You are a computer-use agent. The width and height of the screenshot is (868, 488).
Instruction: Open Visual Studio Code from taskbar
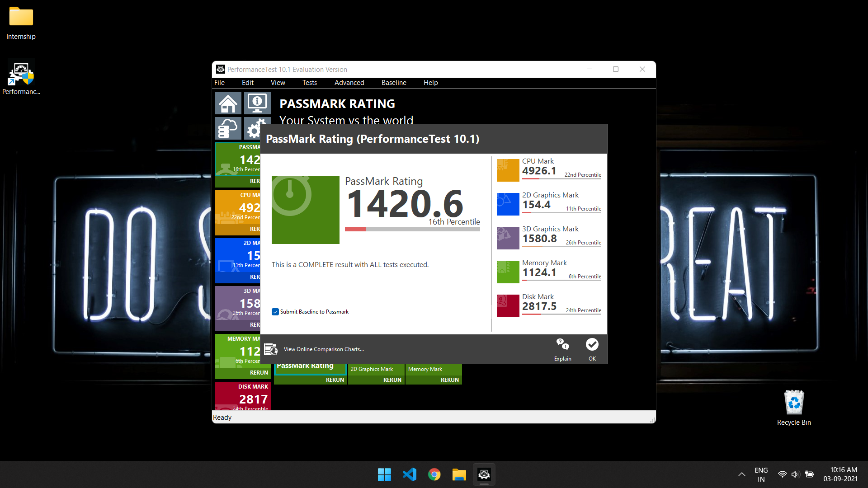(x=410, y=474)
